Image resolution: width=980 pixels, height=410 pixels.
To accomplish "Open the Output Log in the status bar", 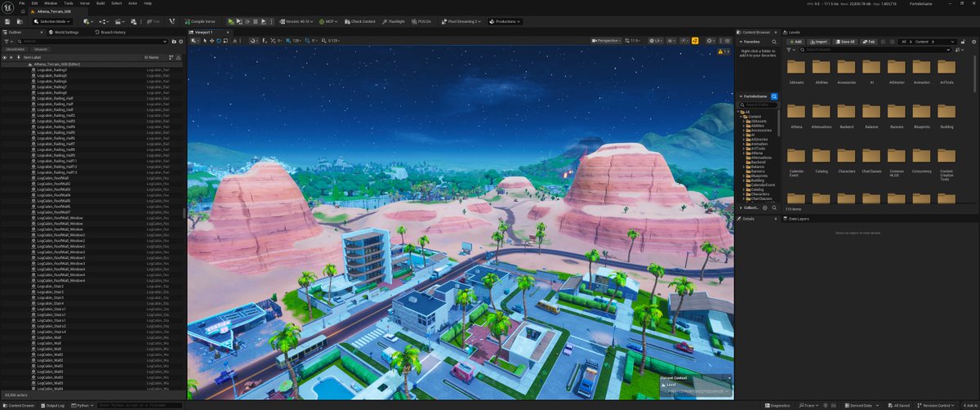I will point(54,405).
